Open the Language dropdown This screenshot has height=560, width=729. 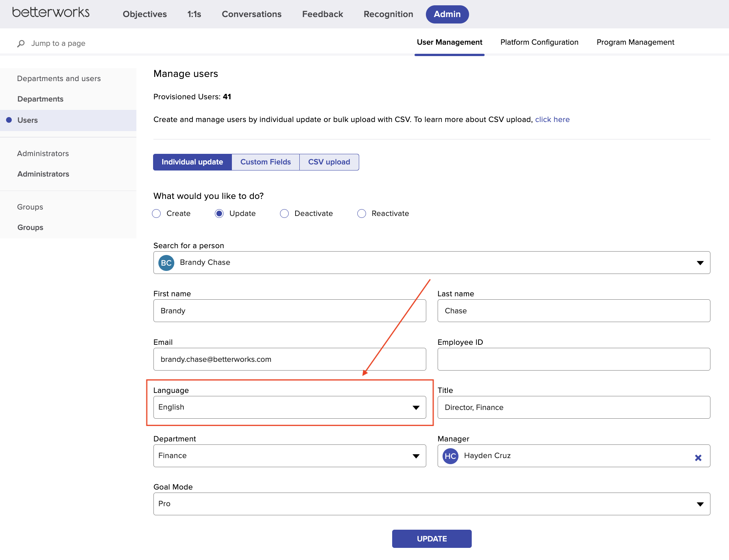416,407
